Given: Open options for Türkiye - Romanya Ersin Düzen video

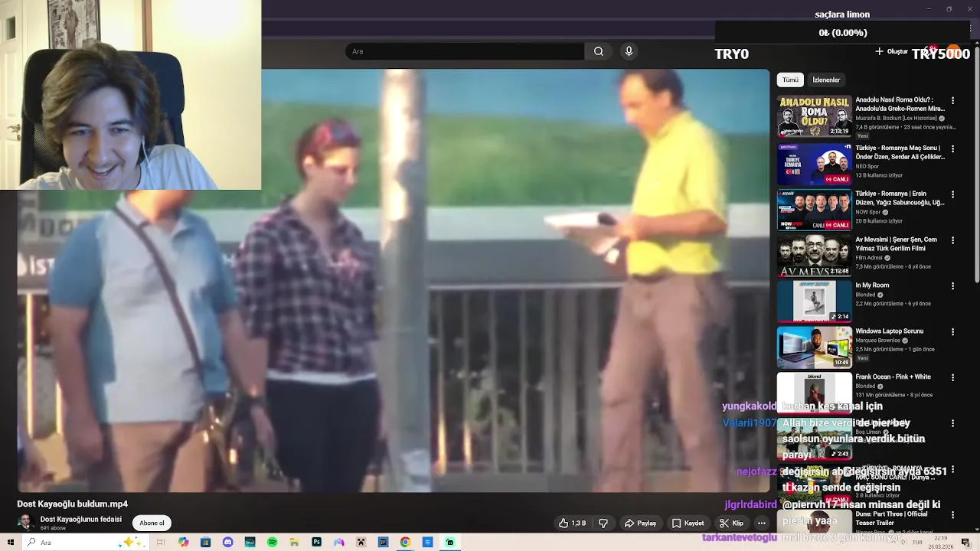Looking at the screenshot, I should pos(952,194).
